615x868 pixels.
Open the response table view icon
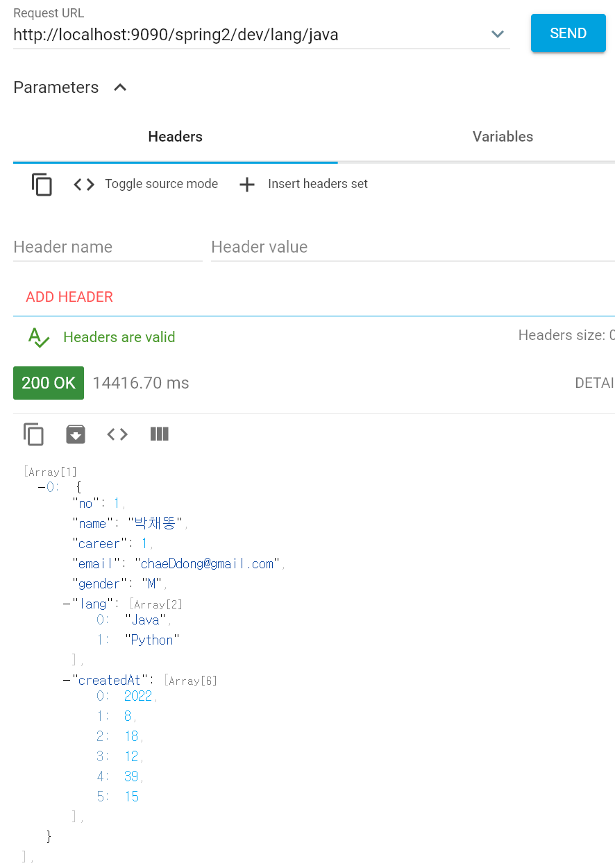pyautogui.click(x=160, y=434)
